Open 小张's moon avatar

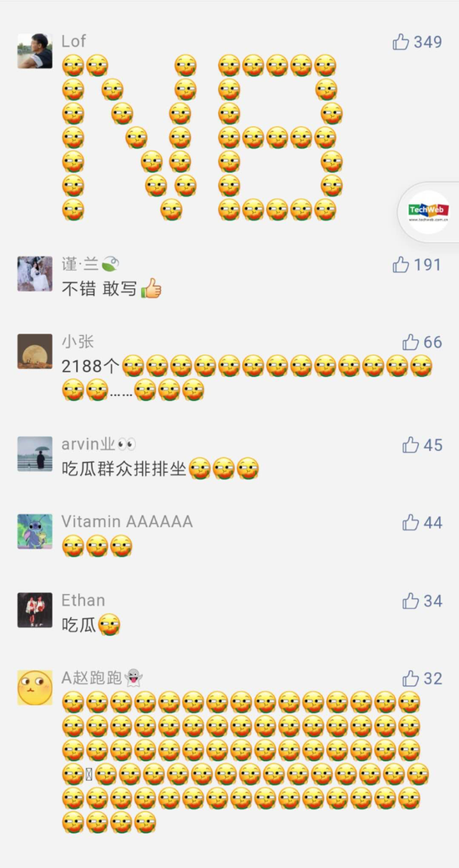(x=35, y=351)
